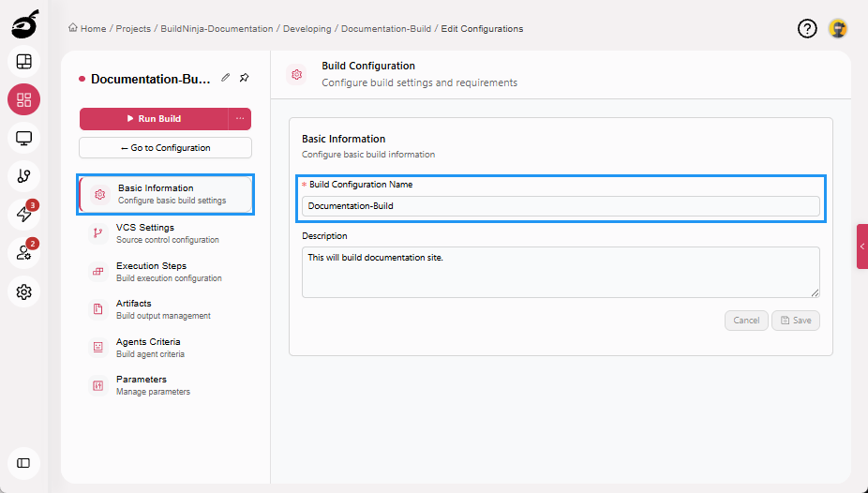The height and width of the screenshot is (493, 868).
Task: Open the user avatar profile
Action: (x=838, y=29)
